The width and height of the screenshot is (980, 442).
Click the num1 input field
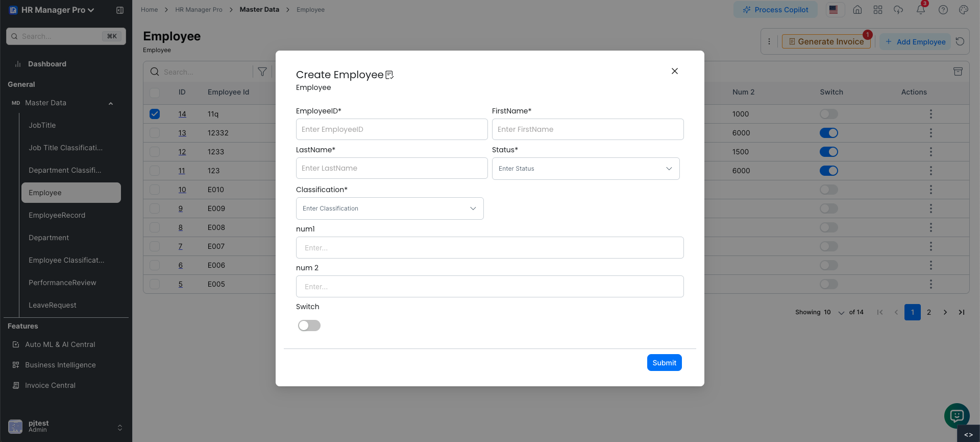489,248
